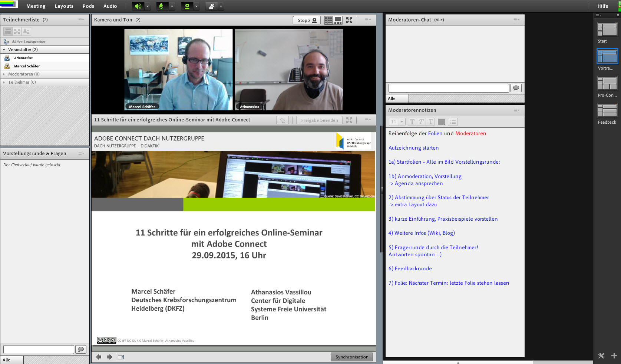This screenshot has height=364, width=621.
Task: Open the raise hand status dropdown arrow
Action: click(x=221, y=6)
